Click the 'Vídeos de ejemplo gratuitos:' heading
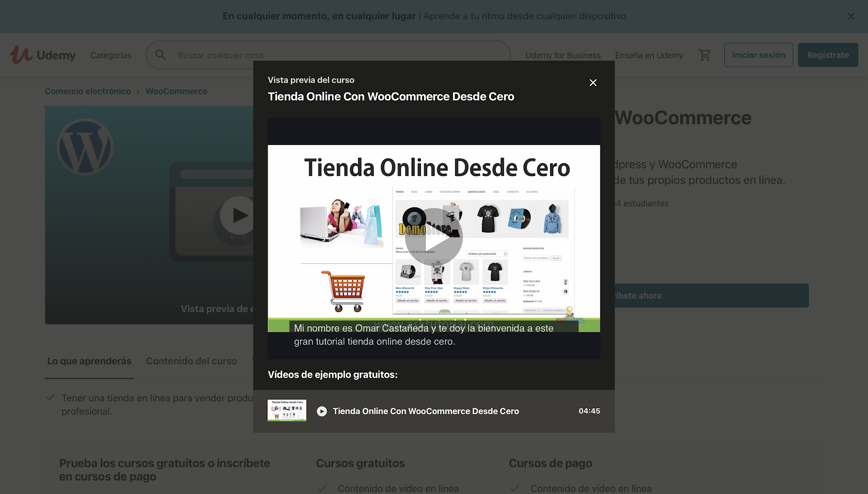Viewport: 868px width, 494px height. (x=333, y=375)
